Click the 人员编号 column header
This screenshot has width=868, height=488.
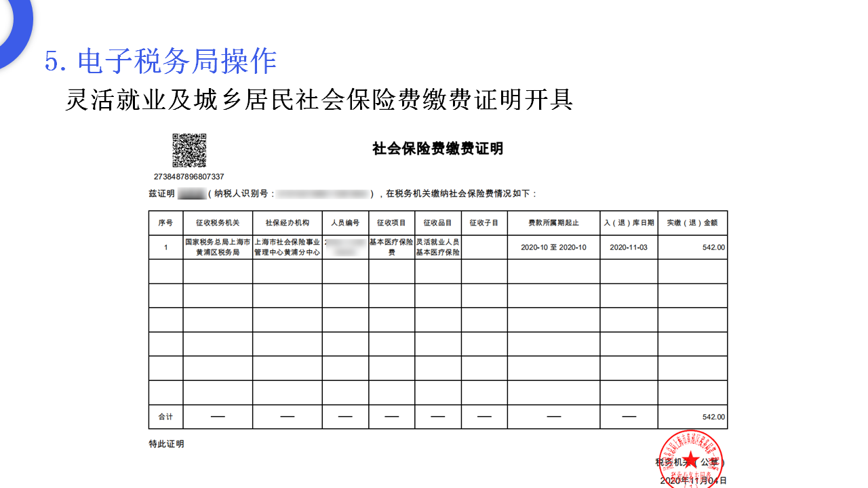point(345,223)
